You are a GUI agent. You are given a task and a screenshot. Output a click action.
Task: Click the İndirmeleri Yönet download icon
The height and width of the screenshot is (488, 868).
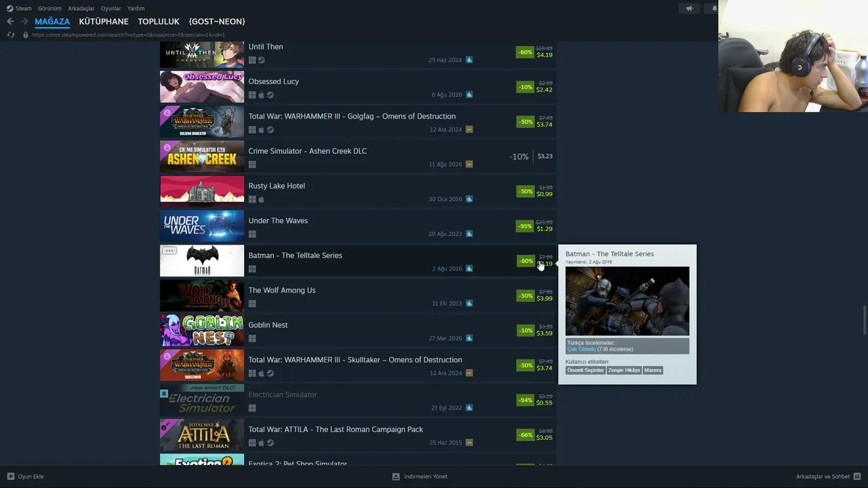(x=396, y=476)
